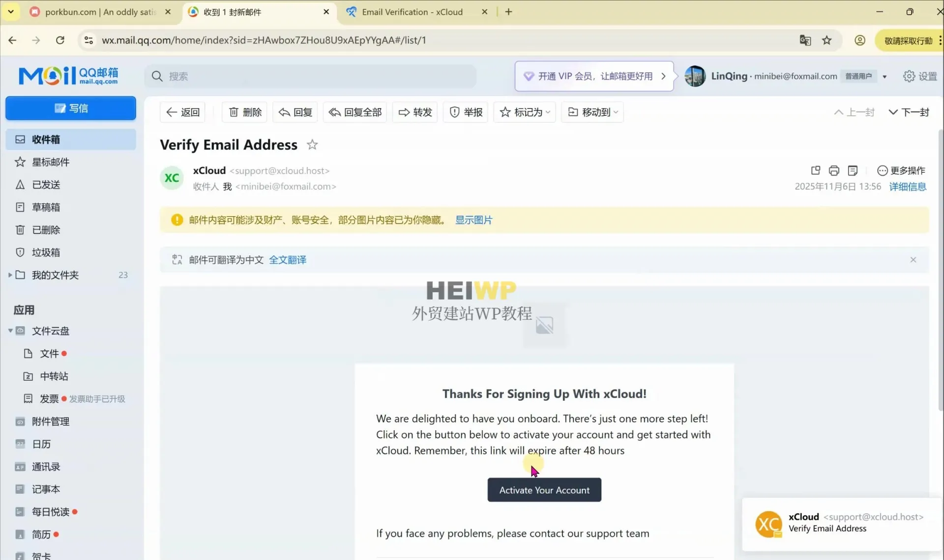Delete the email using the trash button

pos(245,112)
